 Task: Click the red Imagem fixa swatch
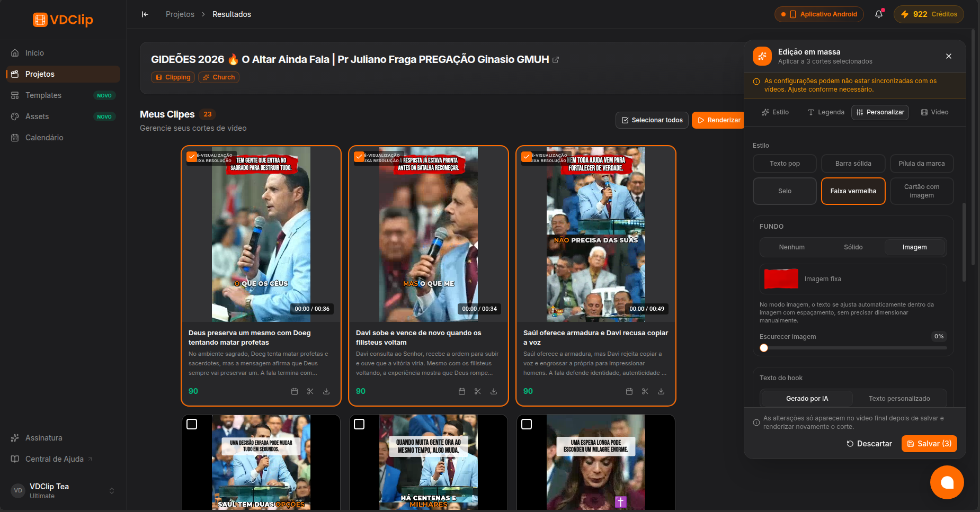click(781, 279)
